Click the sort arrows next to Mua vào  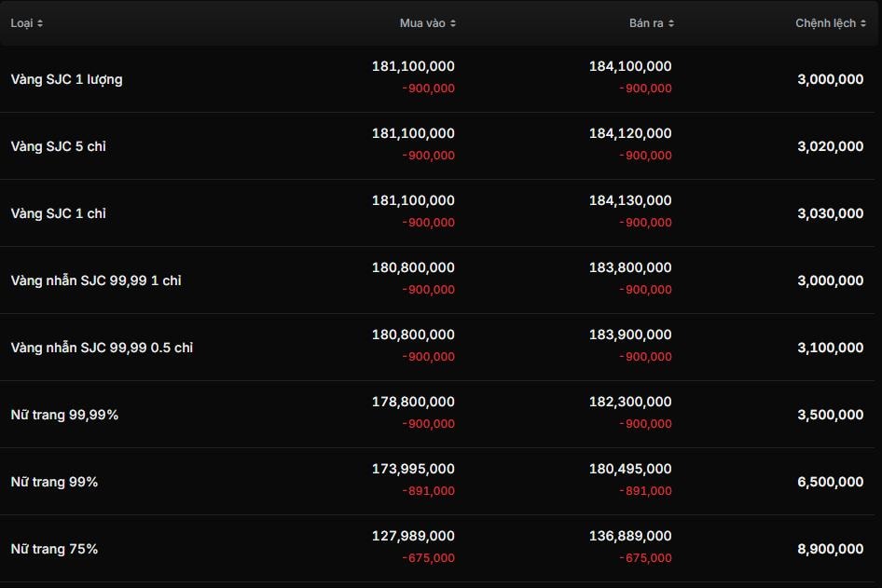453,23
